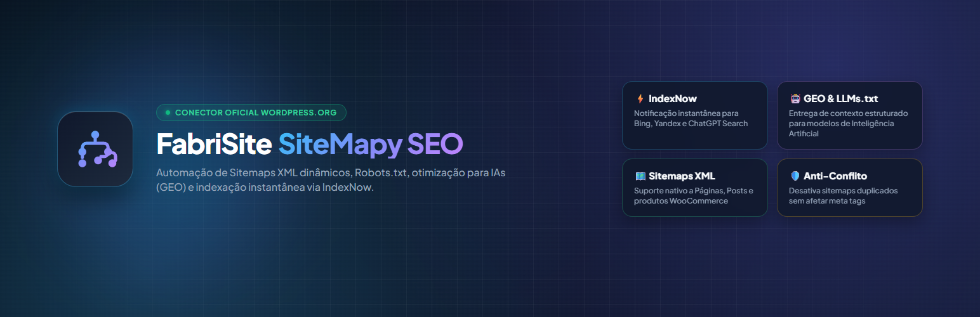Click the shield icon beside Anti-Conflito
The width and height of the screenshot is (980, 317).
coord(795,176)
